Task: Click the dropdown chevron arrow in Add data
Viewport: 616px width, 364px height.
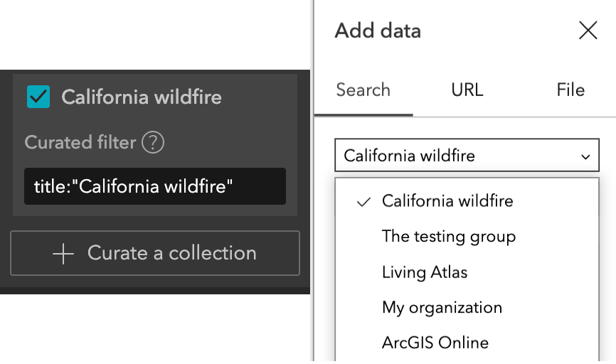Action: (x=585, y=156)
